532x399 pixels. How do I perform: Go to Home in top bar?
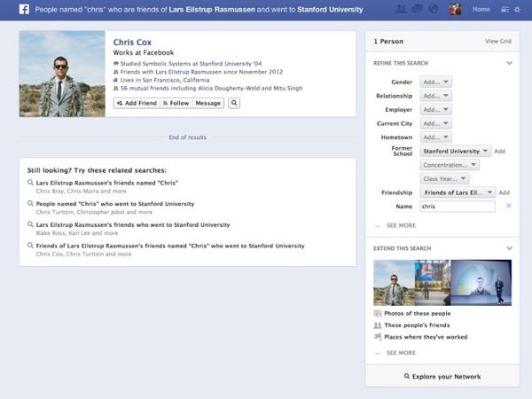click(x=481, y=10)
